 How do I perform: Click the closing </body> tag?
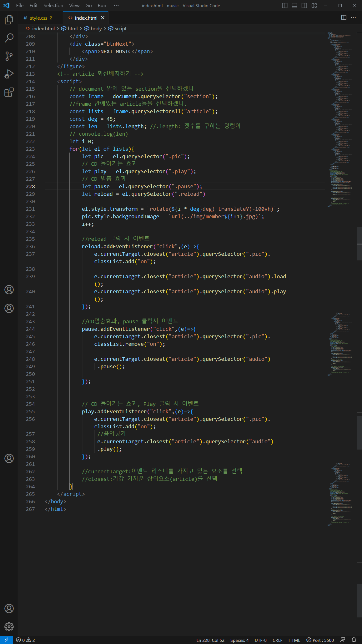tap(55, 501)
